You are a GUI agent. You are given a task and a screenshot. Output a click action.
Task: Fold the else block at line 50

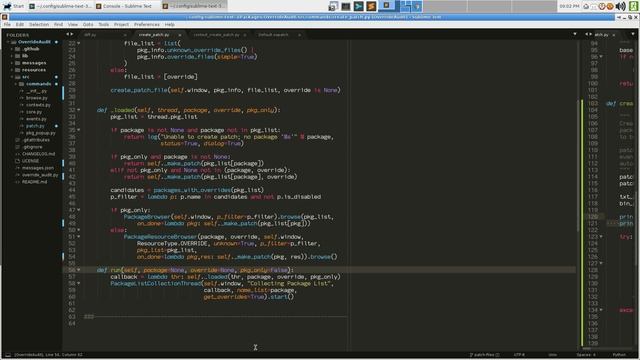click(x=79, y=230)
